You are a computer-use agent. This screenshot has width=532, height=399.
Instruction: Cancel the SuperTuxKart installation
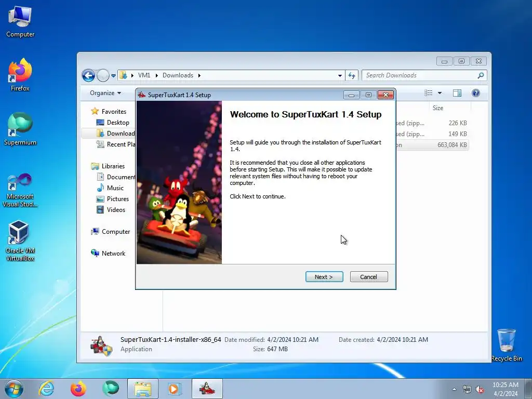click(x=369, y=277)
